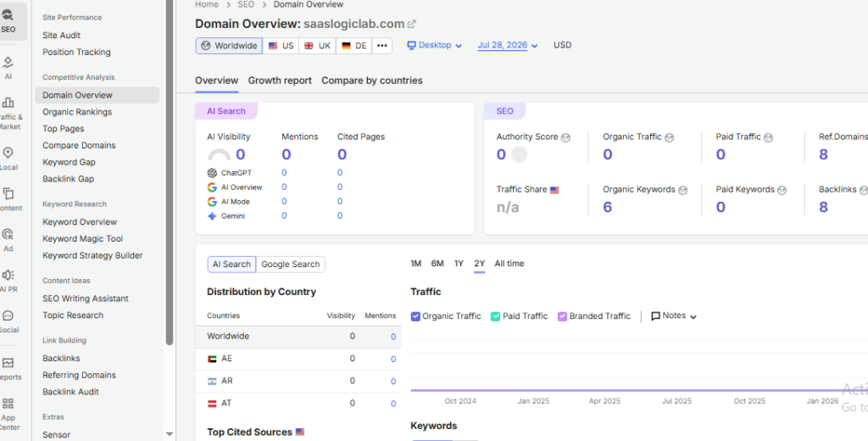This screenshot has height=441, width=868.
Task: Open the App Center grid icon
Action: (8, 404)
